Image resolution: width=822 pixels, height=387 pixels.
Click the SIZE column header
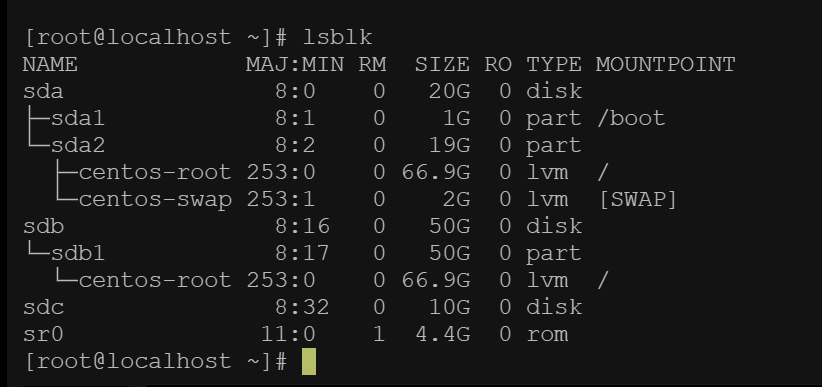click(x=442, y=64)
